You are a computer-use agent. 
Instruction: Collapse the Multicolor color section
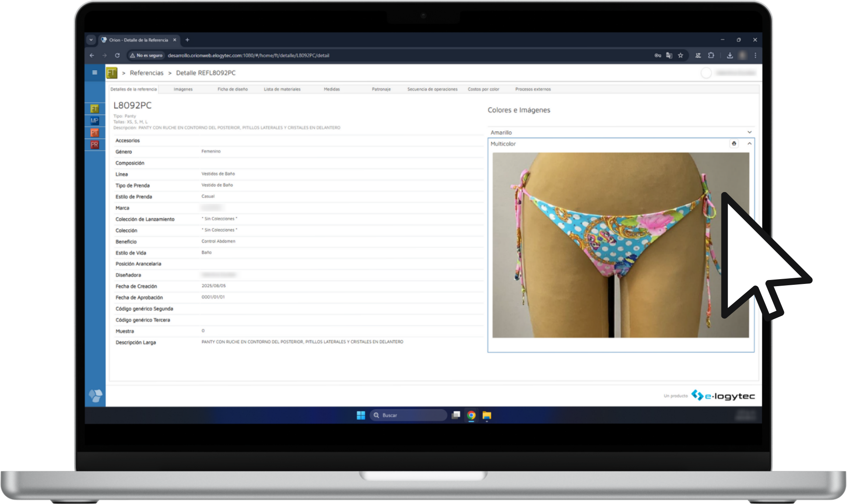click(749, 143)
